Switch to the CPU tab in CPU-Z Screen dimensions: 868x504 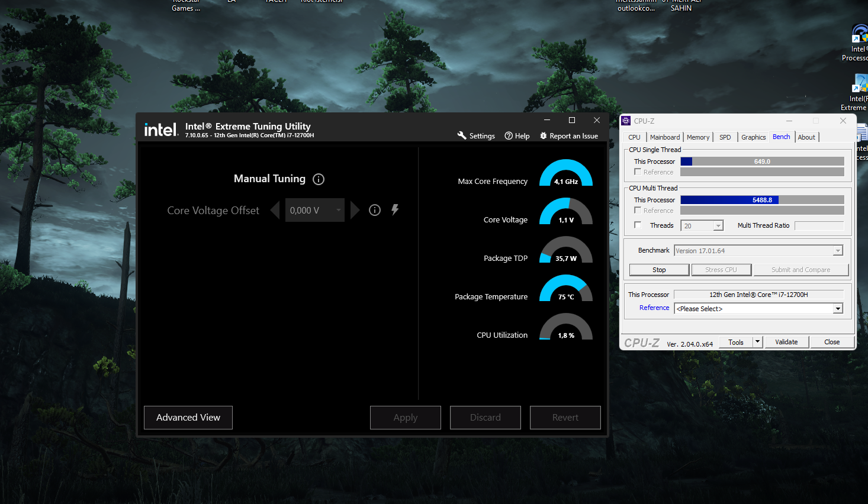634,137
